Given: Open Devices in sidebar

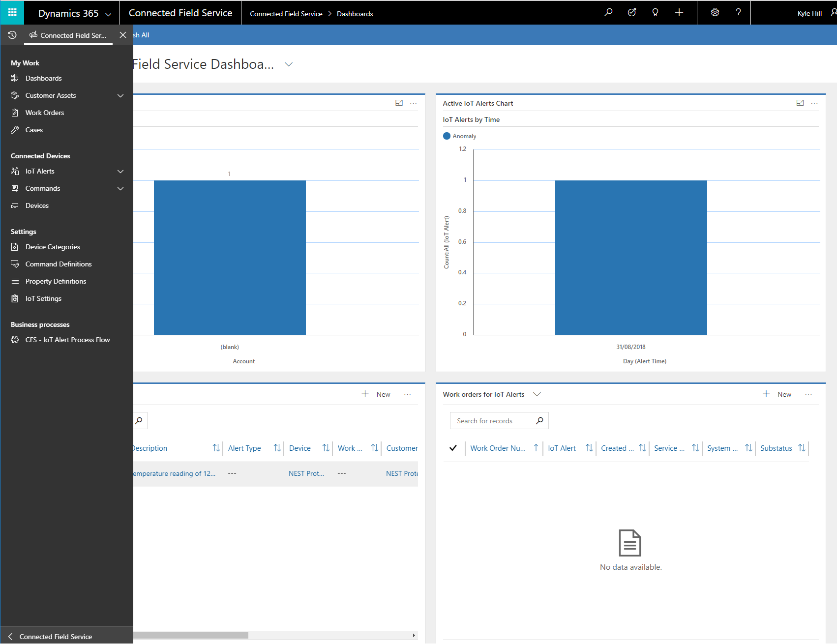Looking at the screenshot, I should point(37,205).
